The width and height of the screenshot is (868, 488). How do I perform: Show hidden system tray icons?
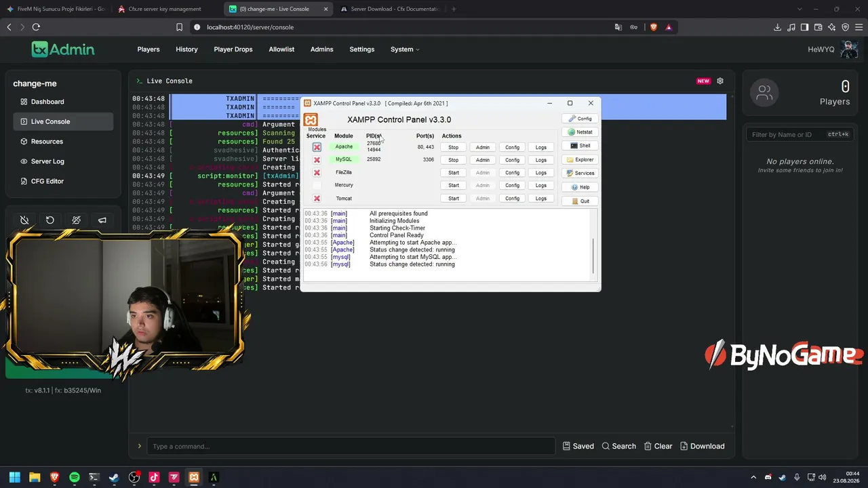click(753, 477)
